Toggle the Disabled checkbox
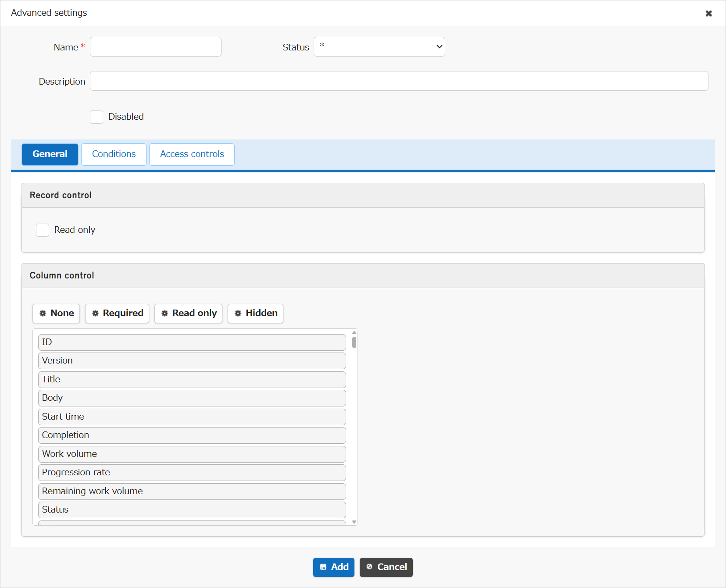The image size is (726, 588). coord(97,117)
